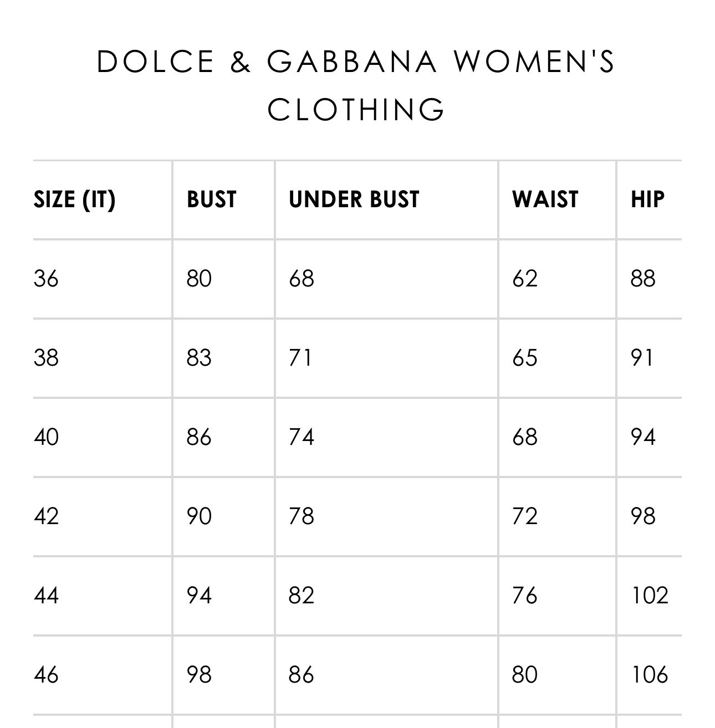715x728 pixels.
Task: Select the HIP column header
Action: [x=647, y=199]
